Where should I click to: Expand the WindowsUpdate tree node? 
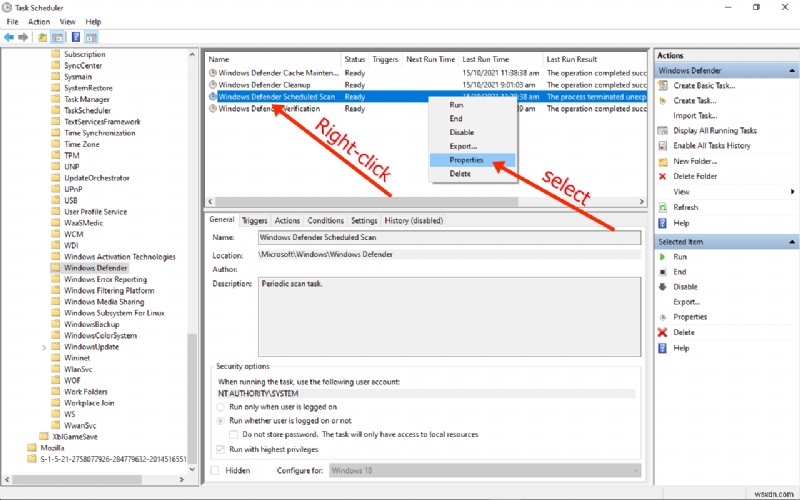pos(44,347)
